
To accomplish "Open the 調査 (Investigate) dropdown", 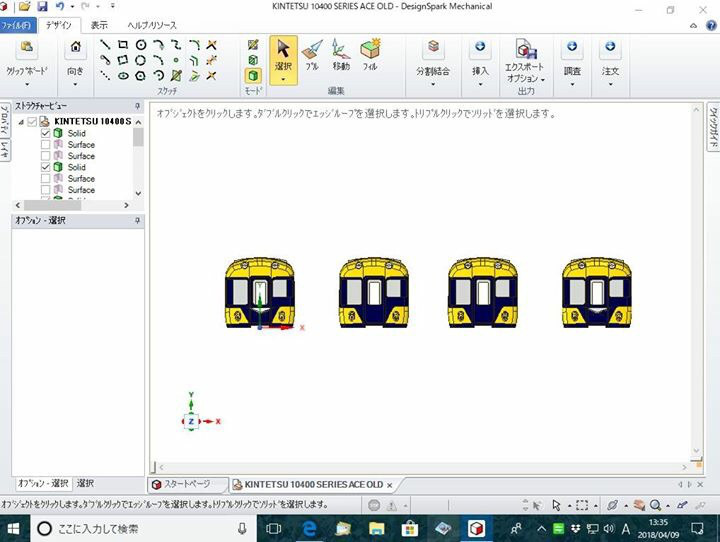I will [572, 85].
